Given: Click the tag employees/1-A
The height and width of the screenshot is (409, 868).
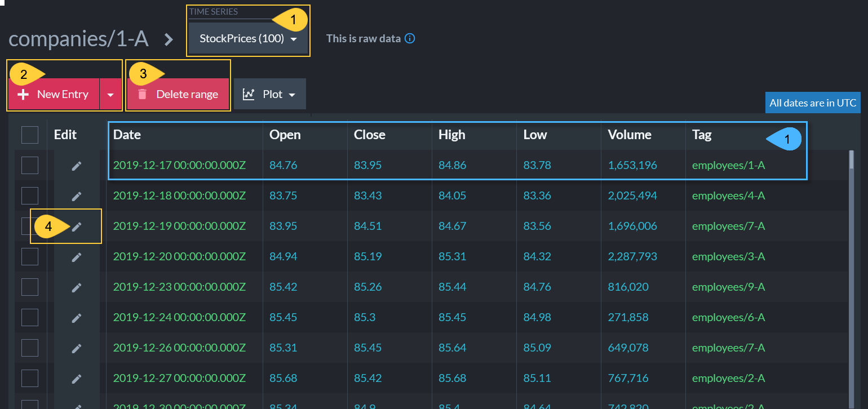Looking at the screenshot, I should click(728, 166).
